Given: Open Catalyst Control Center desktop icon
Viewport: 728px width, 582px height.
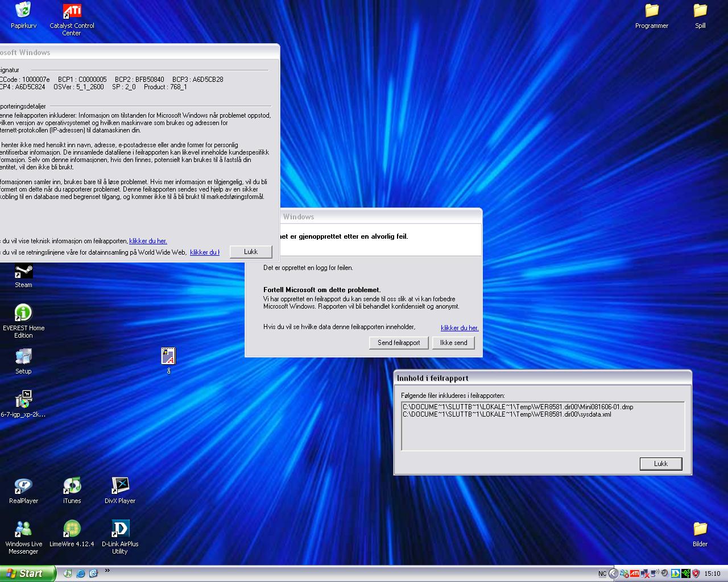Looking at the screenshot, I should coord(72,19).
